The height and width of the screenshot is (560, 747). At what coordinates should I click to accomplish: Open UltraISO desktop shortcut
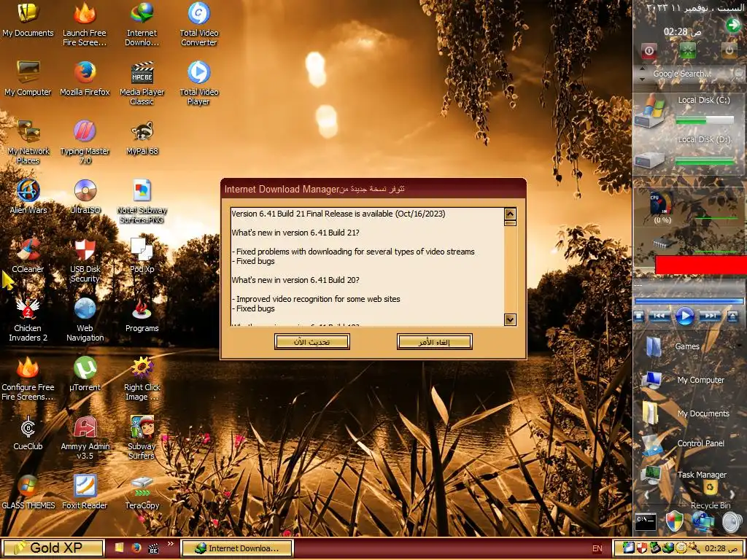85,197
